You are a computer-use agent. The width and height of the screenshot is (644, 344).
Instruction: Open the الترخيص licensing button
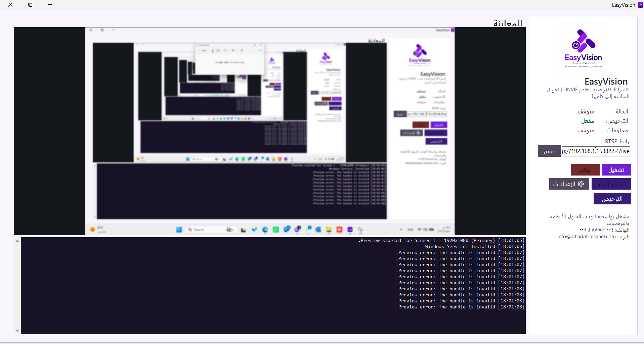[612, 199]
